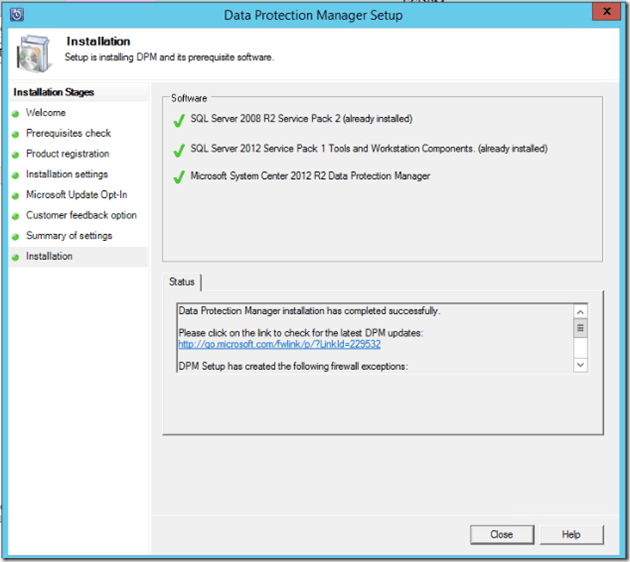Select the Product registration stage
This screenshot has height=562, width=630.
tap(67, 154)
